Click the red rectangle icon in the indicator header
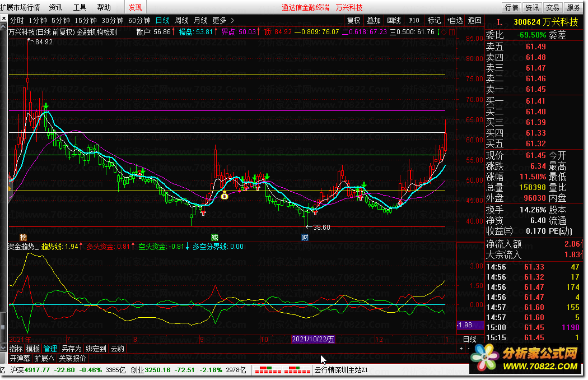 (x=452, y=33)
